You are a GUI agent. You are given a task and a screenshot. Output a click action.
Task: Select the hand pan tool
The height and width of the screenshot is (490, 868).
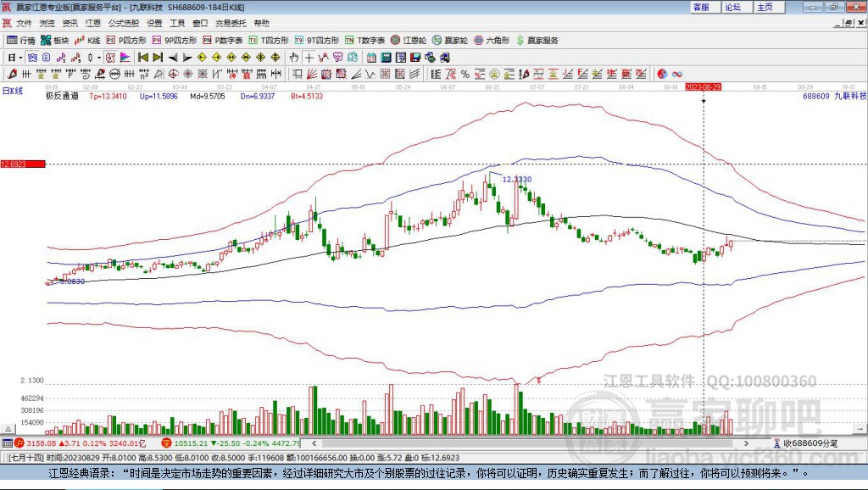pyautogui.click(x=293, y=58)
